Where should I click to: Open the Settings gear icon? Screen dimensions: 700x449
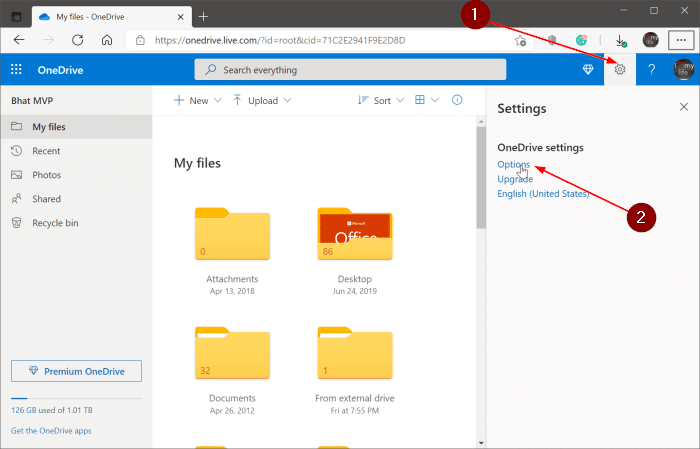pyautogui.click(x=620, y=70)
